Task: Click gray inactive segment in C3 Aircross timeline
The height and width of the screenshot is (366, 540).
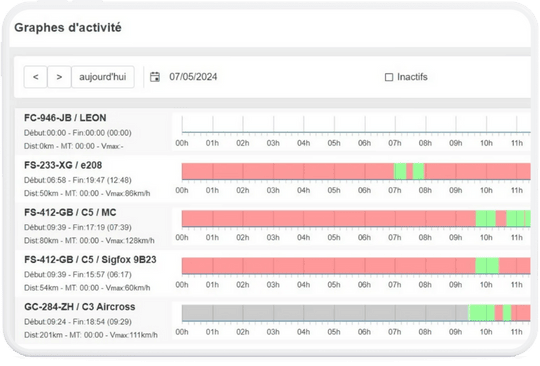Action: [325, 313]
